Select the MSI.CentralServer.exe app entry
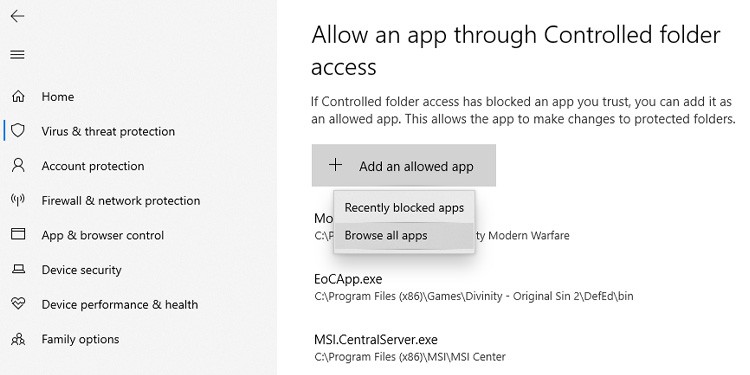The width and height of the screenshot is (750, 375). (410, 348)
